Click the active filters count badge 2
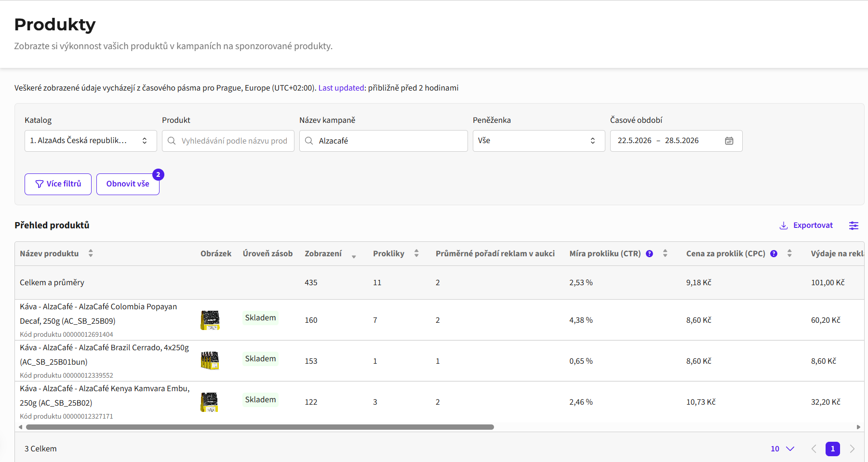This screenshot has height=462, width=868. coord(158,174)
